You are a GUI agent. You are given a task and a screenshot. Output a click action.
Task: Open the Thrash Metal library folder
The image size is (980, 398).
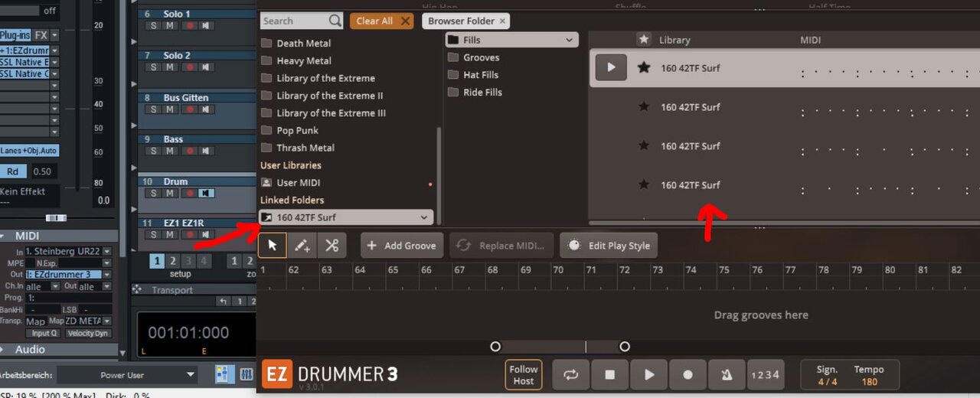(305, 148)
